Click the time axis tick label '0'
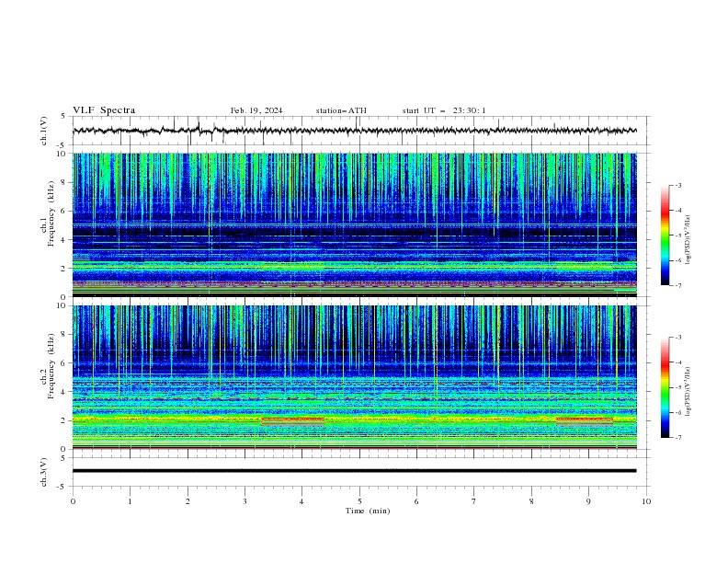 click(73, 501)
